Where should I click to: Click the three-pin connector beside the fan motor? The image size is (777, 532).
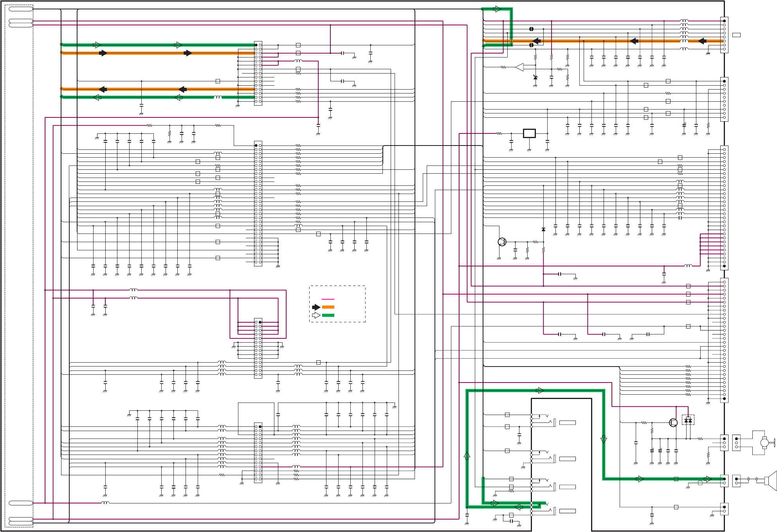point(736,443)
